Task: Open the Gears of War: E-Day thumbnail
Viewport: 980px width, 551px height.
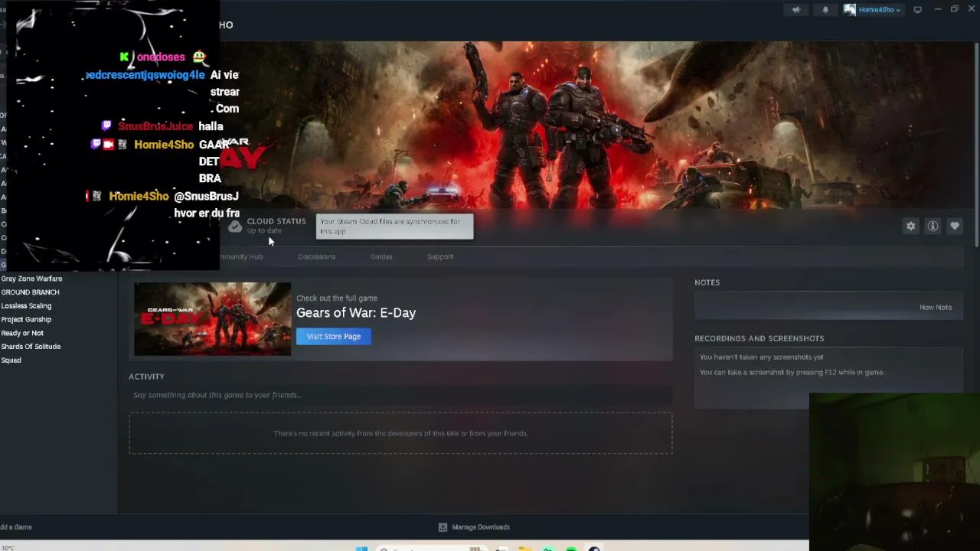Action: coord(212,319)
